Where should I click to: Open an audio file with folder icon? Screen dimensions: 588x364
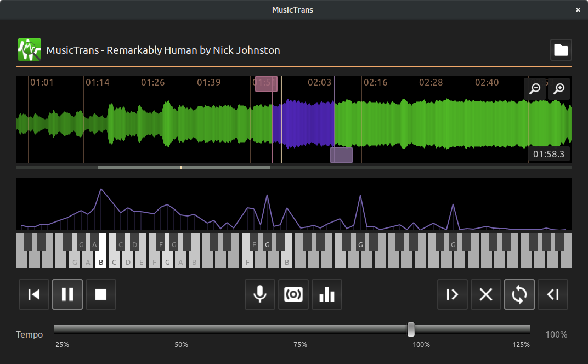(x=561, y=50)
